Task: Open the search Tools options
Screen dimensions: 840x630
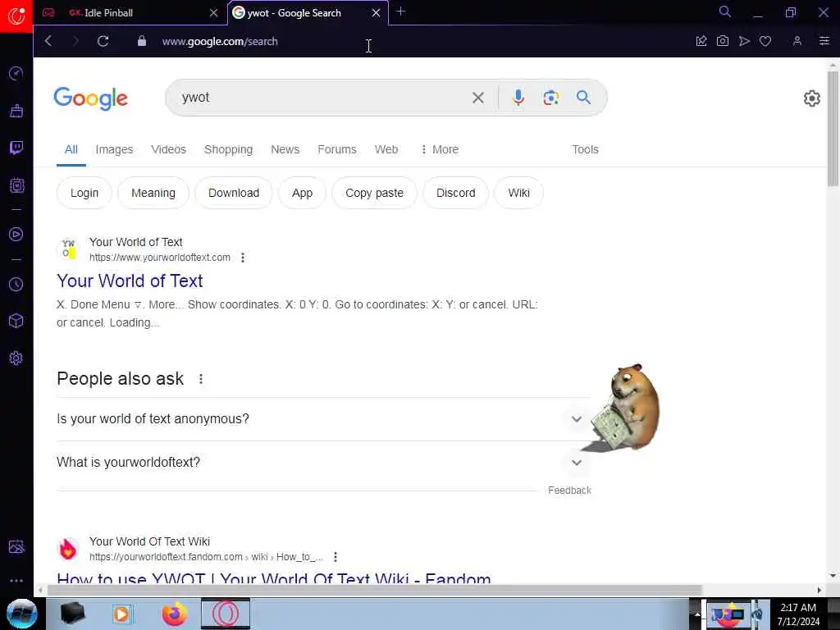Action: [x=585, y=149]
